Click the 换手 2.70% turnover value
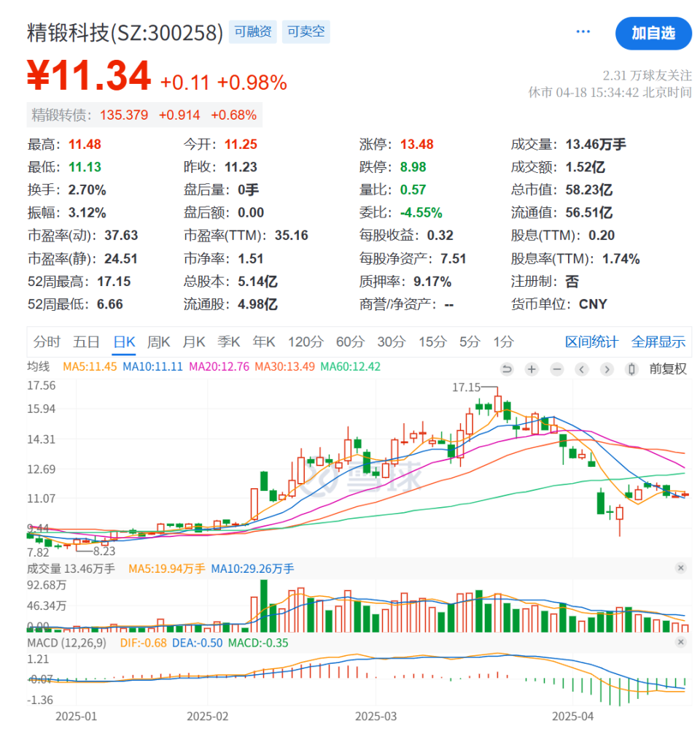 [87, 190]
